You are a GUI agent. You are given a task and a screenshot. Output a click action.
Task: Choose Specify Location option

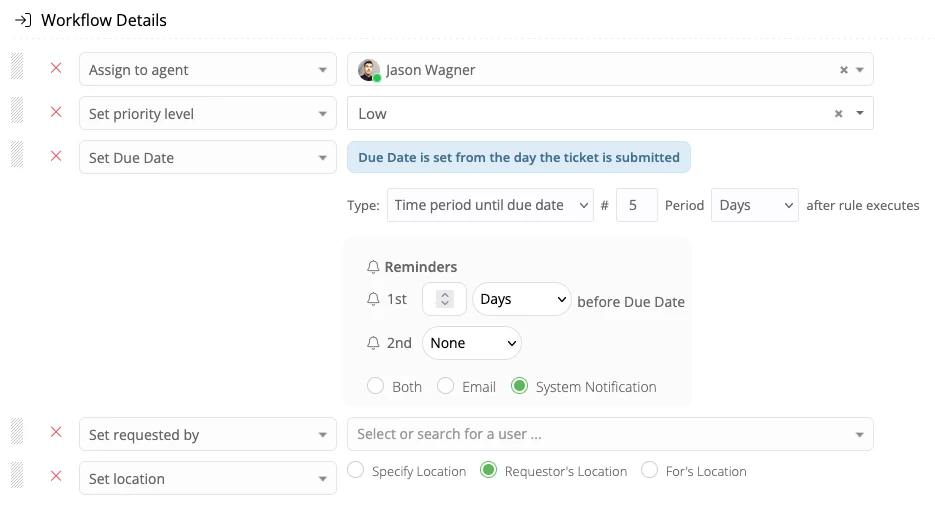coord(356,470)
